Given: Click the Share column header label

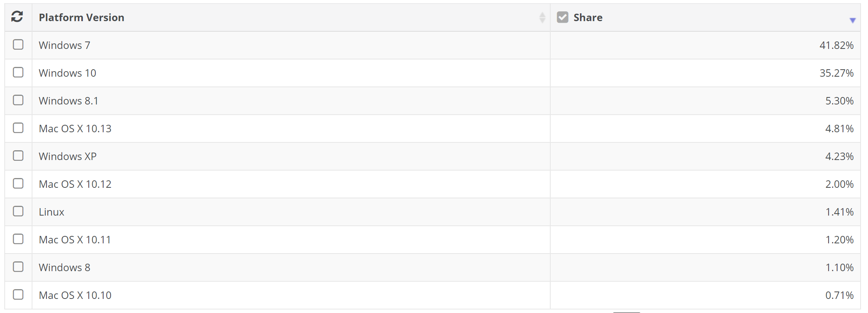Looking at the screenshot, I should [x=588, y=18].
